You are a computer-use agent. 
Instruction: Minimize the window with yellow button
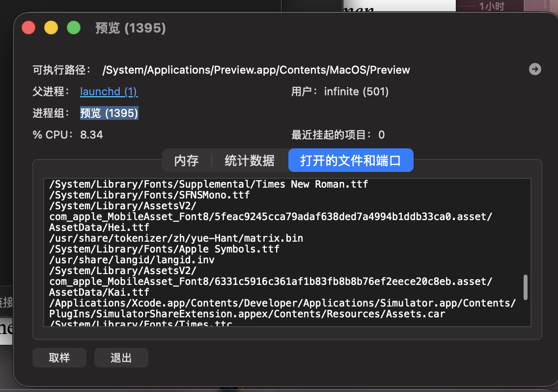(51, 28)
